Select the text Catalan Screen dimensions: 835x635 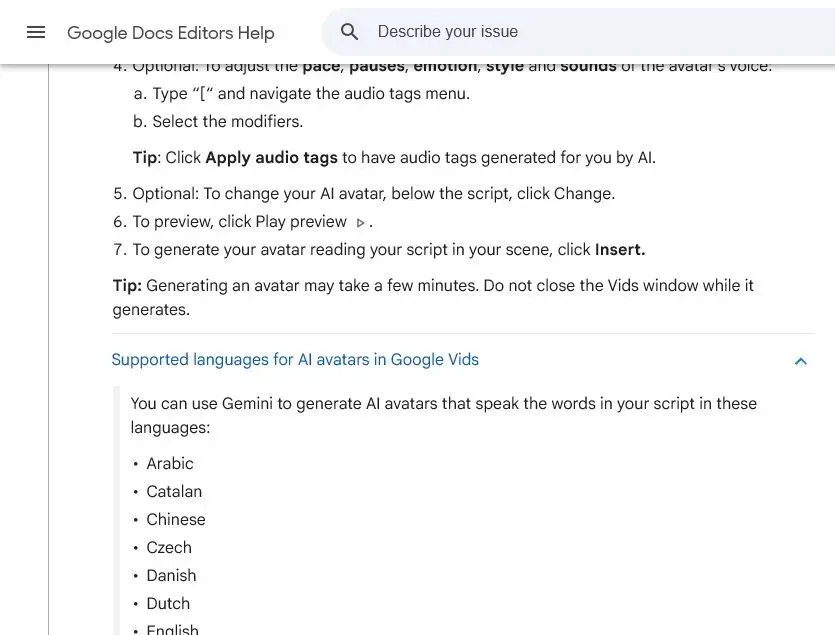174,491
